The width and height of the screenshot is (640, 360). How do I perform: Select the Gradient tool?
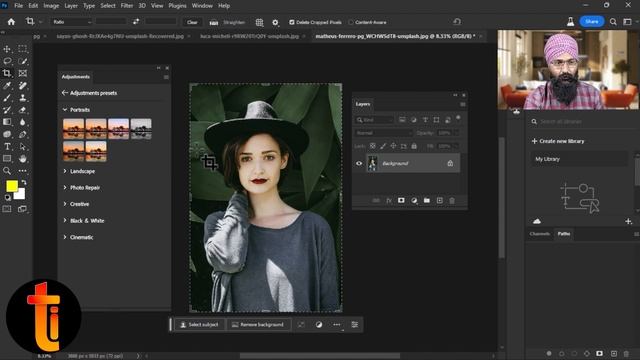(7, 122)
